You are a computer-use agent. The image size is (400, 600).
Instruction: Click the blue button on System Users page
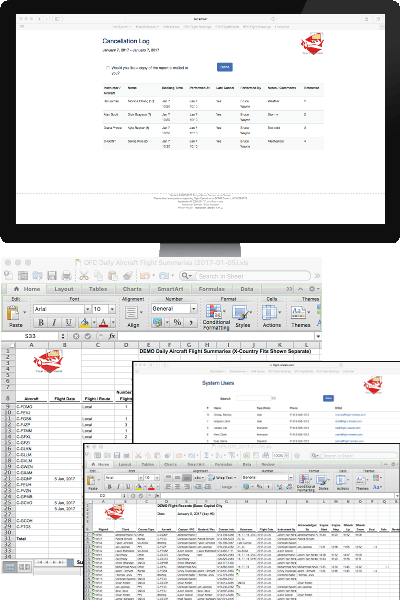tap(328, 398)
